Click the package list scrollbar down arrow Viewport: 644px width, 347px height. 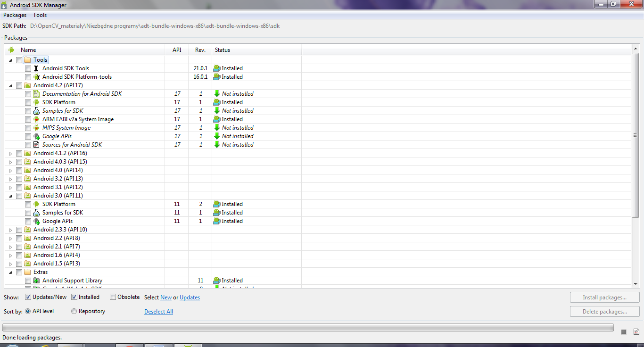[x=636, y=284]
